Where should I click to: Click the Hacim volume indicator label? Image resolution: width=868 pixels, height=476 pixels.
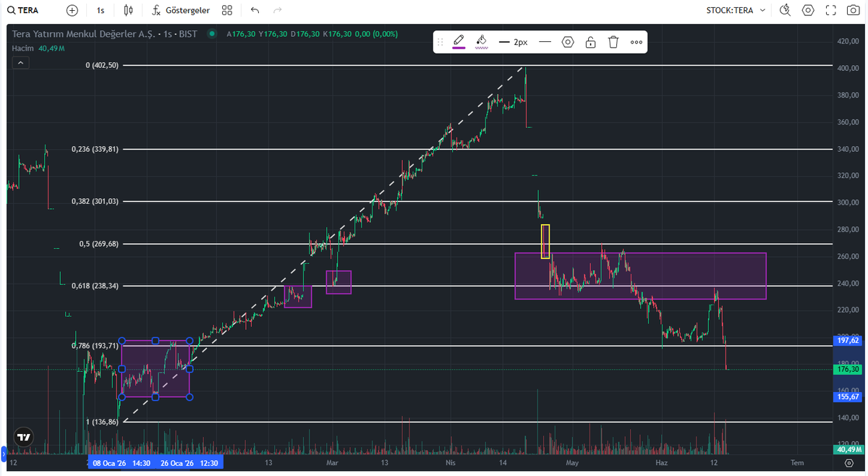pyautogui.click(x=23, y=48)
